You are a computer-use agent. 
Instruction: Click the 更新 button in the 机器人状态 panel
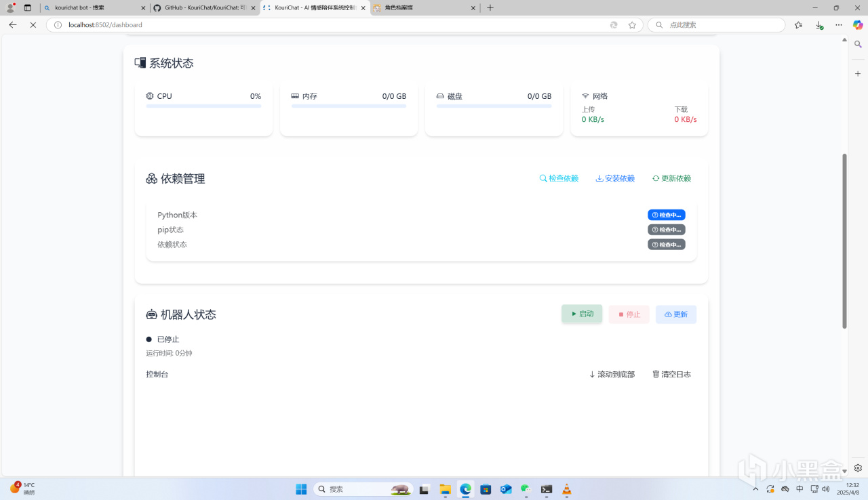676,314
